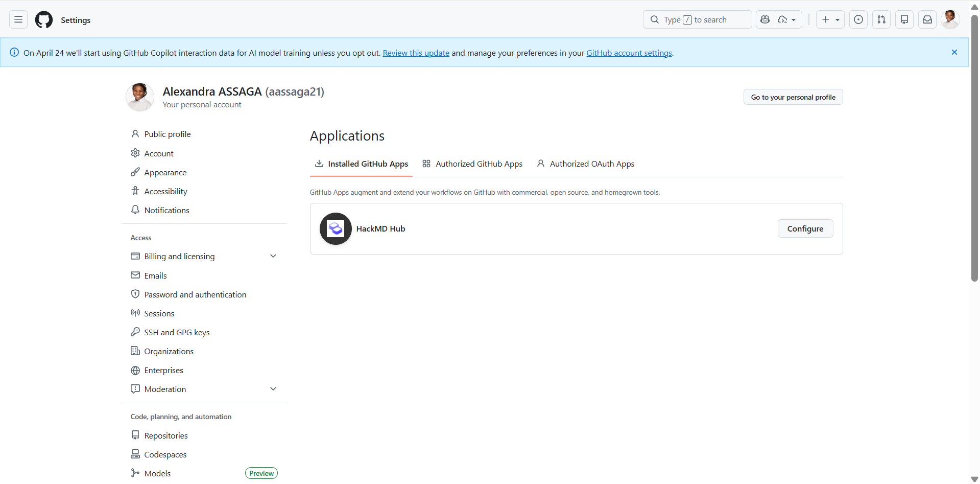Viewport: 980px width, 484px height.
Task: Open Public profile settings
Action: (x=204, y=134)
